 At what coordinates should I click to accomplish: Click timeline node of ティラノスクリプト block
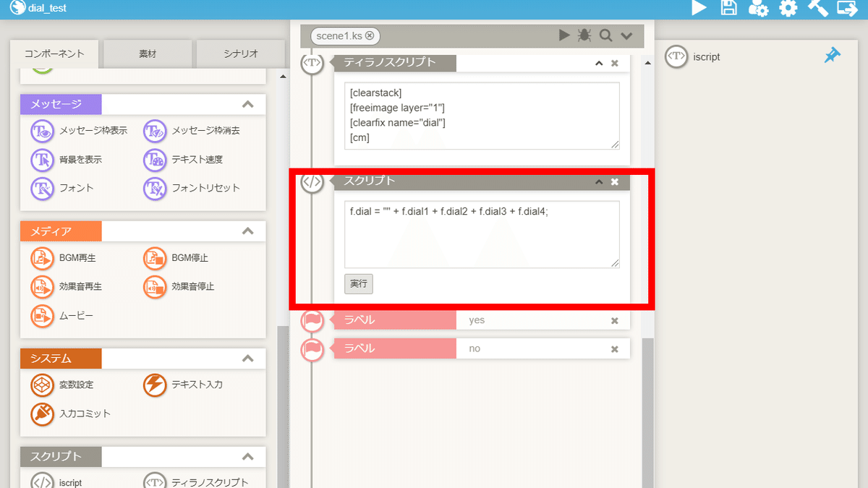312,64
